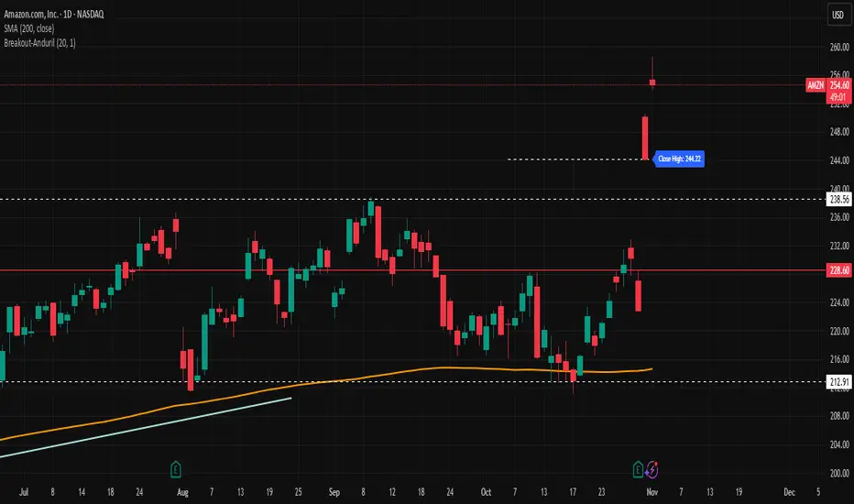This screenshot has height=504, width=854.
Task: Open the USD currency selector
Action: (x=838, y=15)
